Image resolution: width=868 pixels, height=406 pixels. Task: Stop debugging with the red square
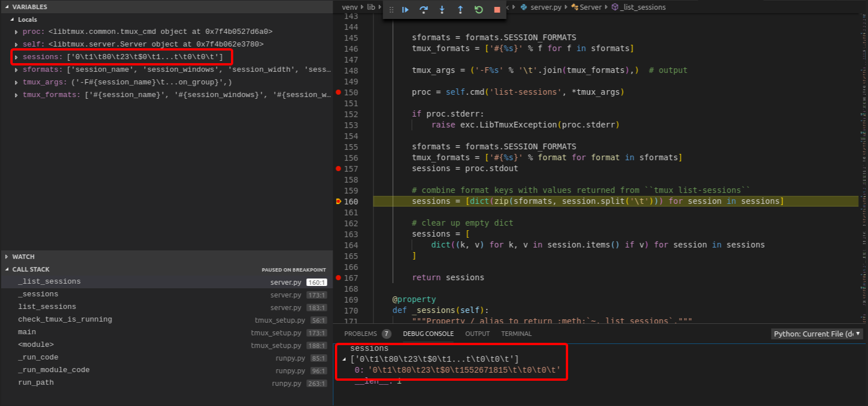tap(497, 10)
